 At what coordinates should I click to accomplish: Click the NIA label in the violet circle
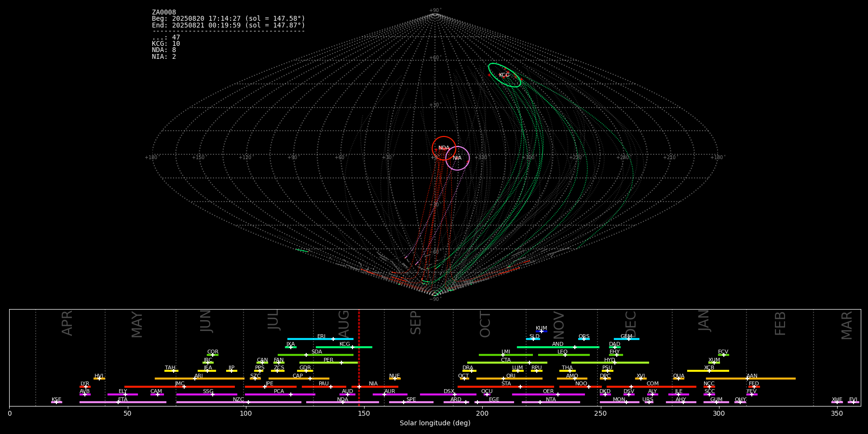pos(457,158)
